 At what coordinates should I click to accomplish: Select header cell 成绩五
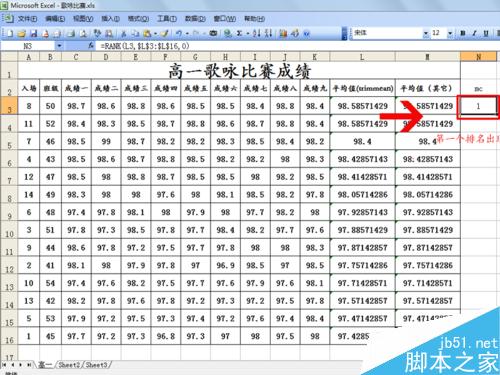[x=196, y=88]
